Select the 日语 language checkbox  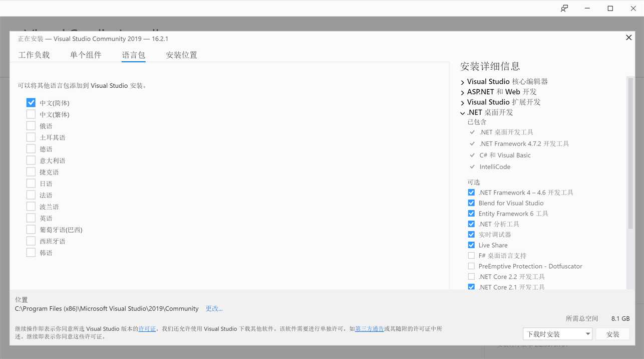[31, 183]
